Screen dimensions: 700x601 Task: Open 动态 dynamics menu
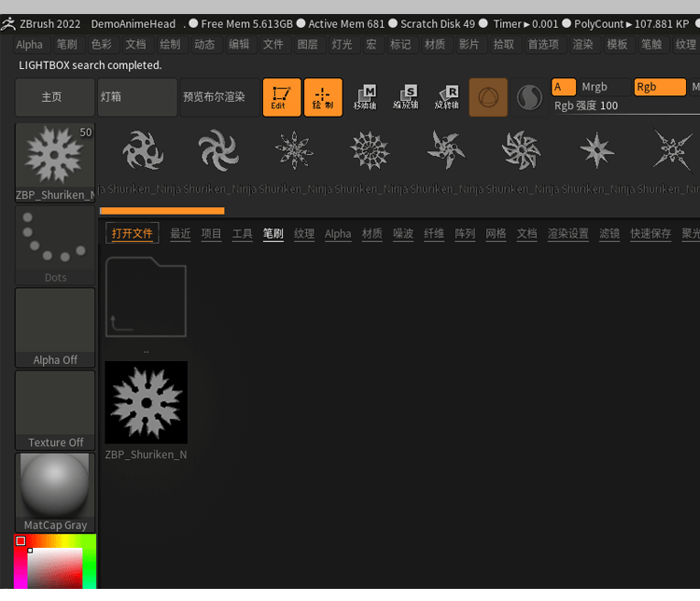[x=204, y=45]
